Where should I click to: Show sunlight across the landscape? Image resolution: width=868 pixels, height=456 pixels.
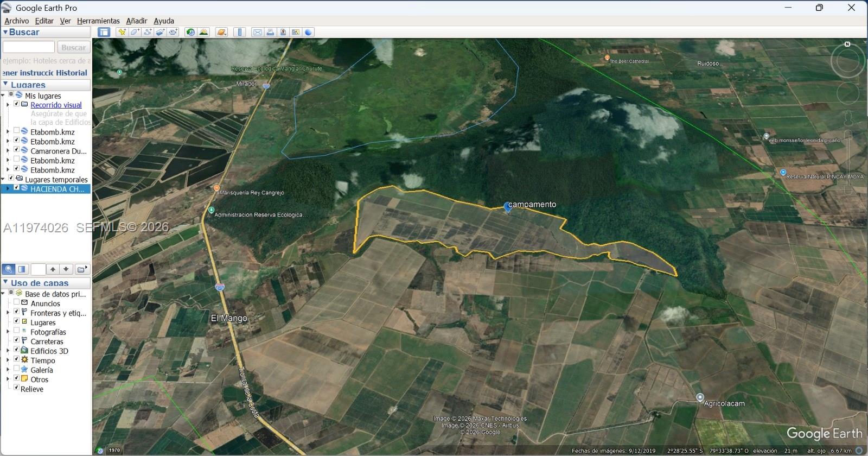point(204,32)
